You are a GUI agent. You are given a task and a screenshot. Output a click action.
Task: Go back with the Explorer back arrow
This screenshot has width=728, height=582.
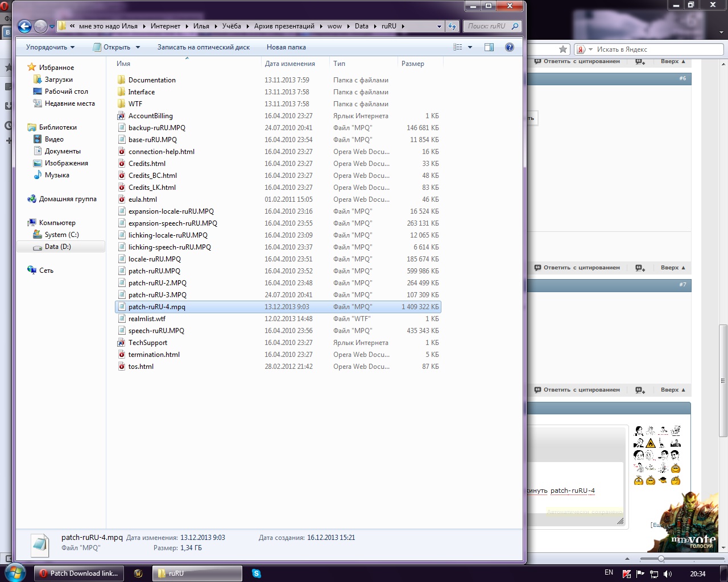24,26
